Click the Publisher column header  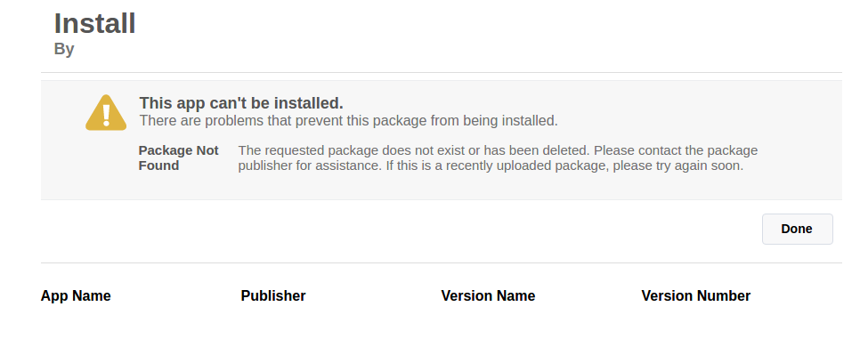[273, 296]
